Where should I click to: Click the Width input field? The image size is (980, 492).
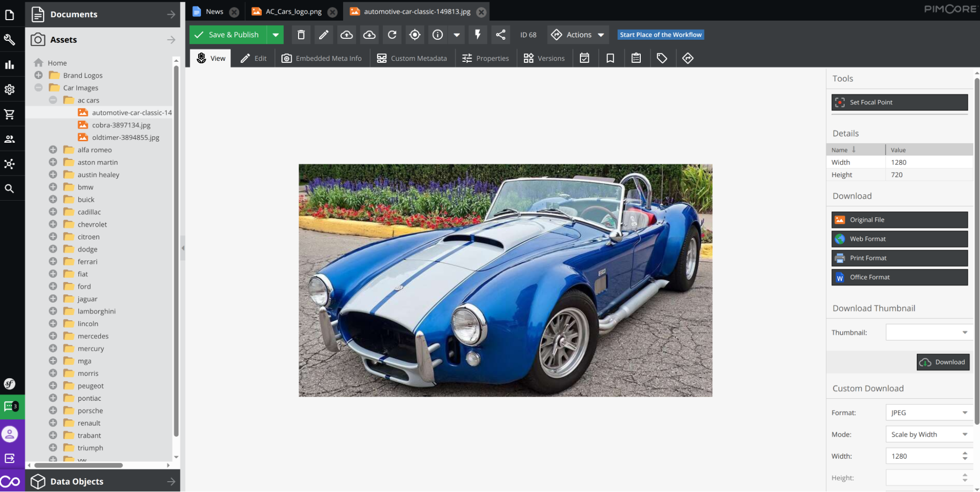coord(922,456)
